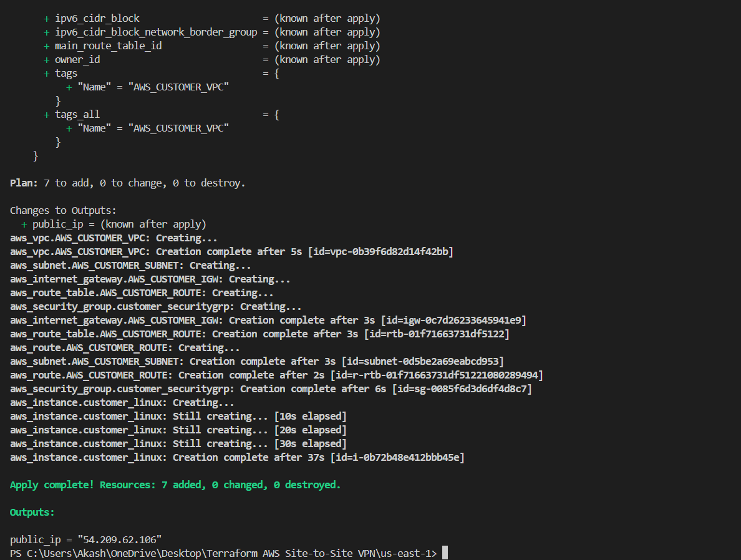Click the terminal prompt cursor after us-east-1>
Screen dimensions: 741x560
point(445,553)
